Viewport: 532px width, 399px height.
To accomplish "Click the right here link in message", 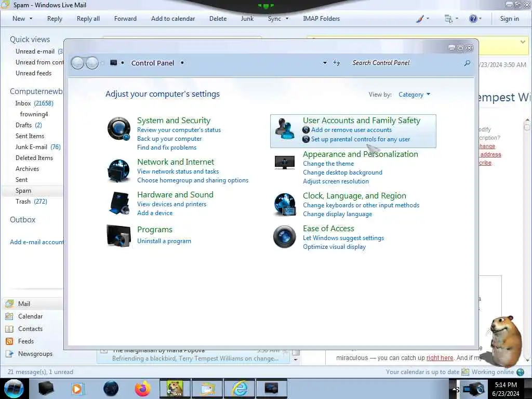I will [440, 358].
